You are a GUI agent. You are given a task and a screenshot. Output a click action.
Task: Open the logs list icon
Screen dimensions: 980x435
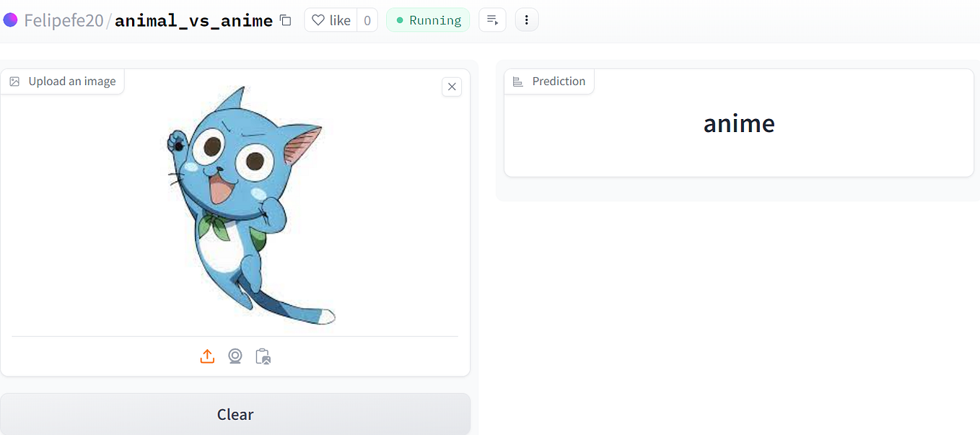click(493, 20)
